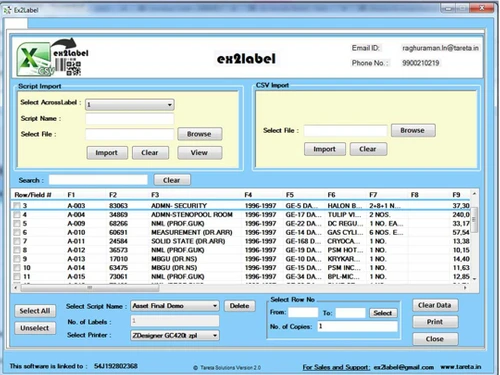Click cell ADMN-STENOPOOL ROOM
Viewport: 500px width, 375px height.
coord(192,215)
